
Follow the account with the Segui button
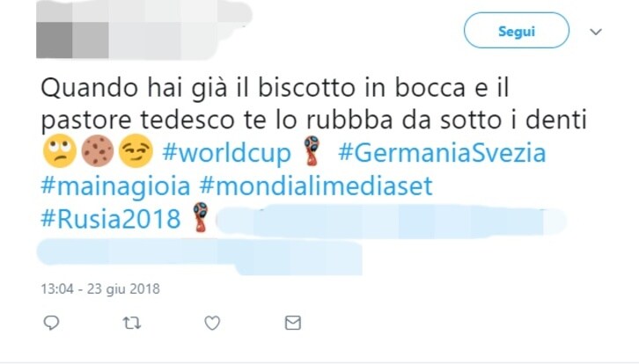pyautogui.click(x=517, y=31)
